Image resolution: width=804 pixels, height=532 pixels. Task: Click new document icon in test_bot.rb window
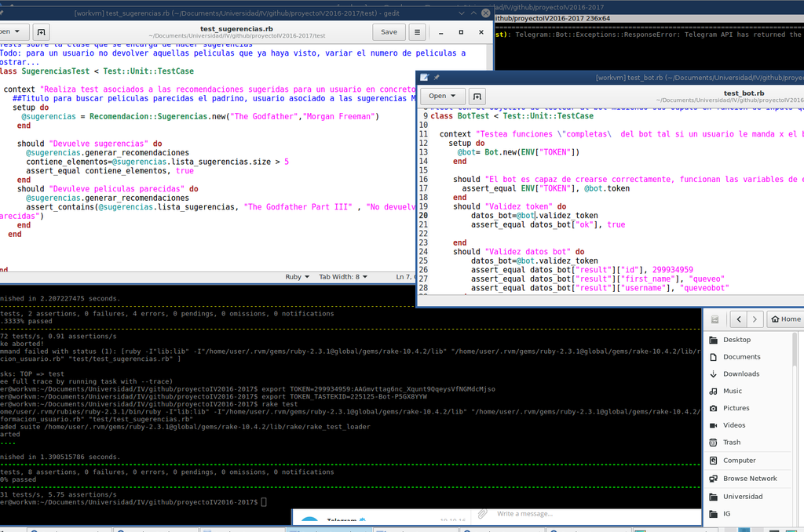tap(477, 96)
